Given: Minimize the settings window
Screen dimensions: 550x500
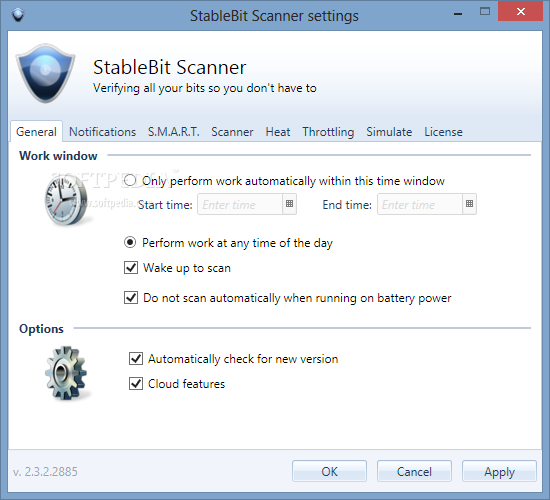Looking at the screenshot, I should point(457,14).
